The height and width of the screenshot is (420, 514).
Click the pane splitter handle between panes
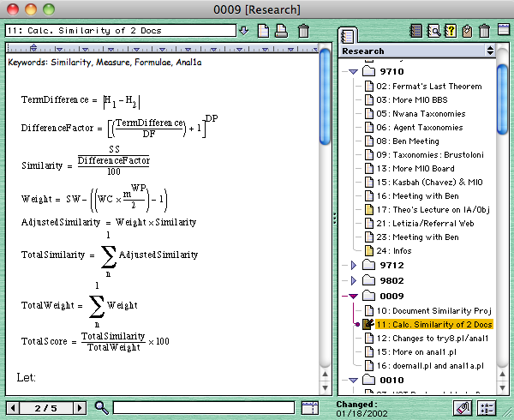335,219
